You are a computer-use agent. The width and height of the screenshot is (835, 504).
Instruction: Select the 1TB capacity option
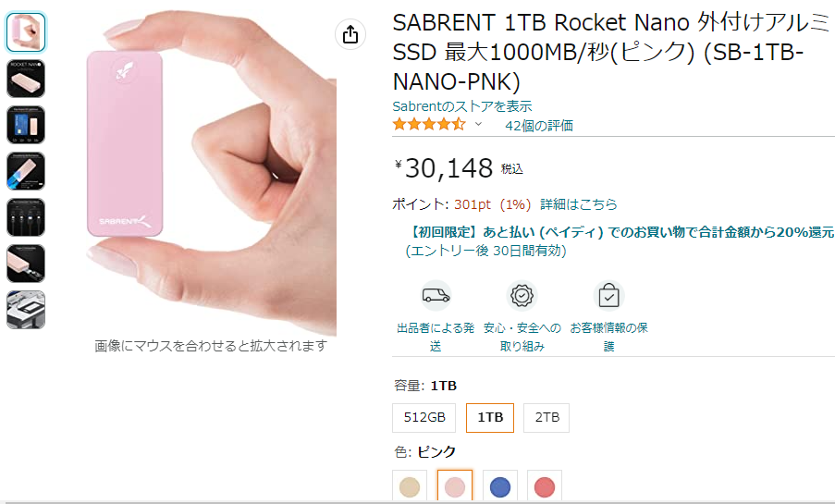(x=490, y=417)
